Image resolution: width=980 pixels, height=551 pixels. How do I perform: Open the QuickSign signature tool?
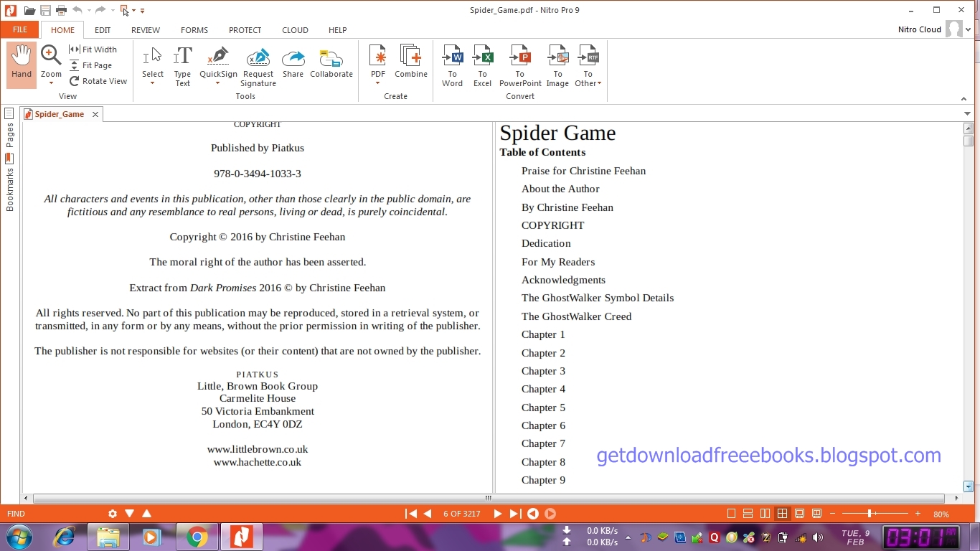218,61
